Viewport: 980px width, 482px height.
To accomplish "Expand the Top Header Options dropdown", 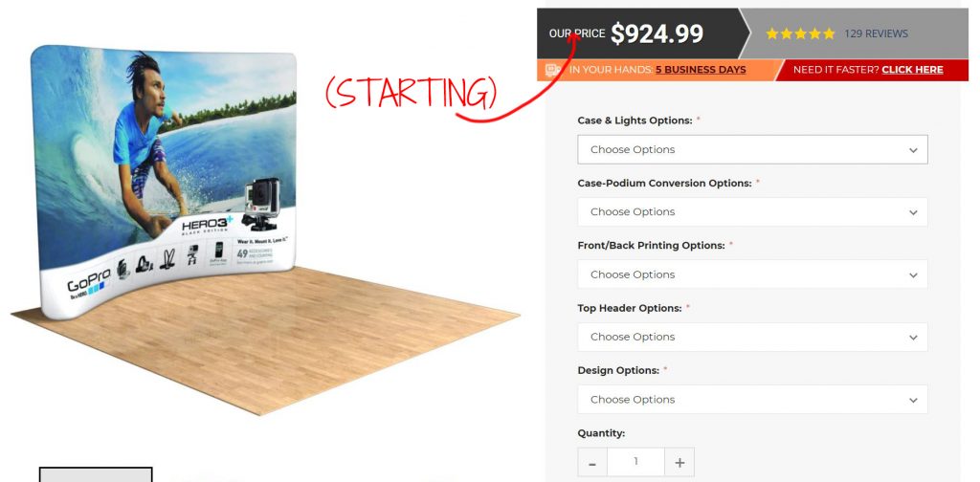I will coord(752,338).
